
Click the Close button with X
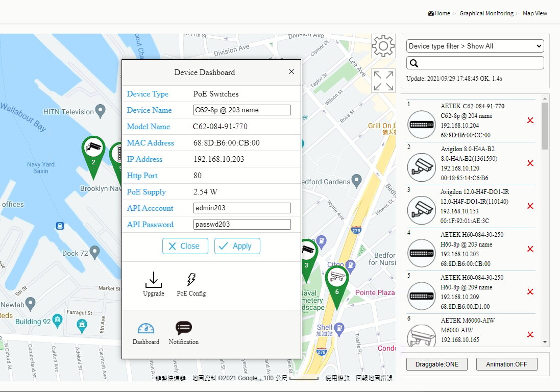pos(185,246)
